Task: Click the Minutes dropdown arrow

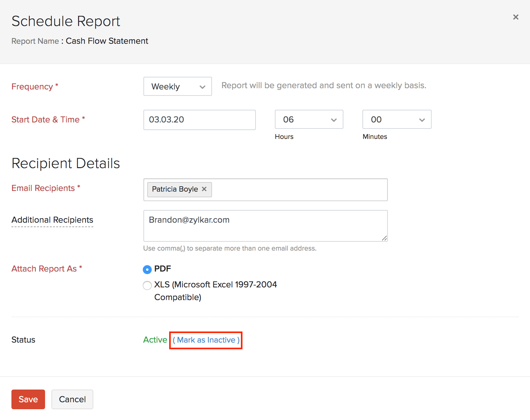Action: pyautogui.click(x=422, y=120)
